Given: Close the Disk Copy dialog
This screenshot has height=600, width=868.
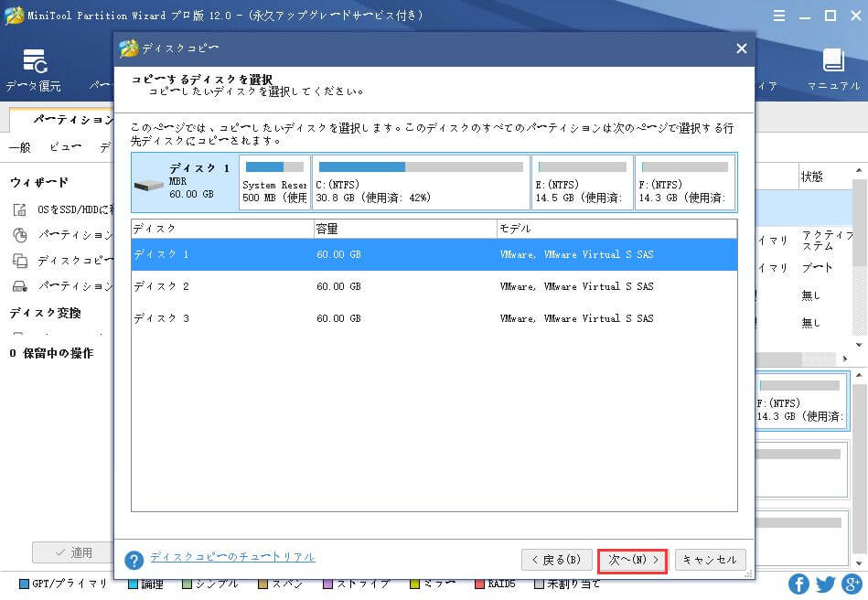Looking at the screenshot, I should [x=741, y=48].
